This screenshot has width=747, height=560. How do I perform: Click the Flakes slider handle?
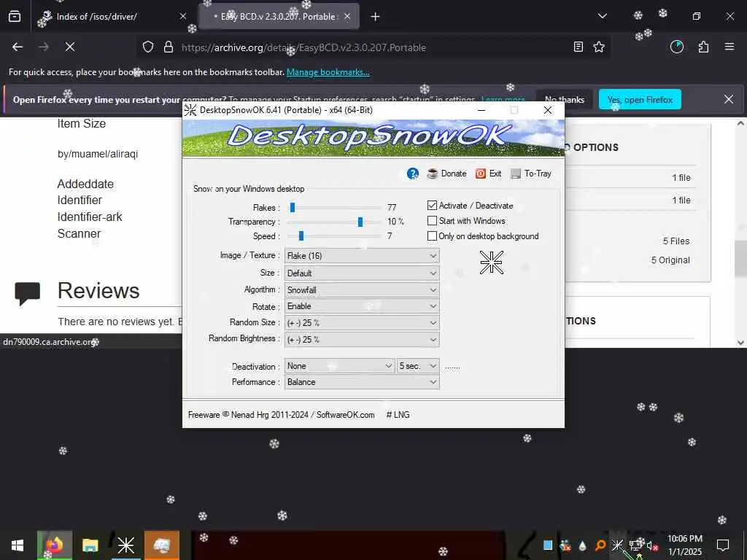tap(293, 208)
